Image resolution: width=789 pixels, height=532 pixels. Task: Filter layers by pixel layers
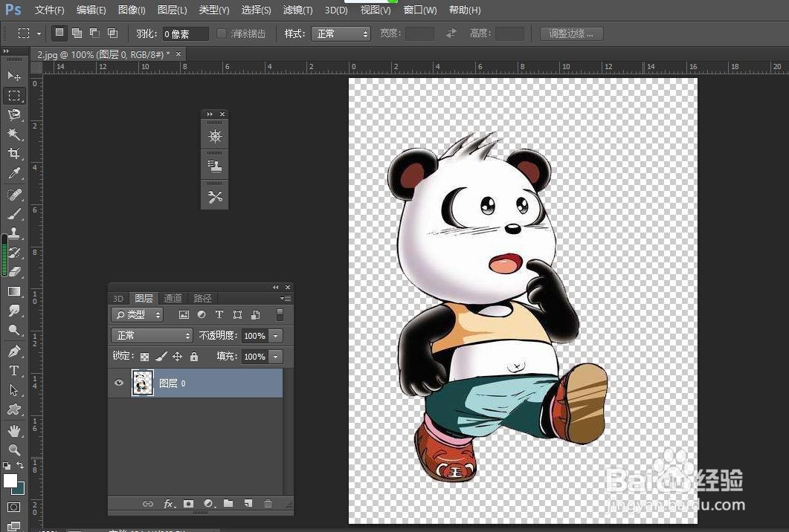tap(184, 315)
